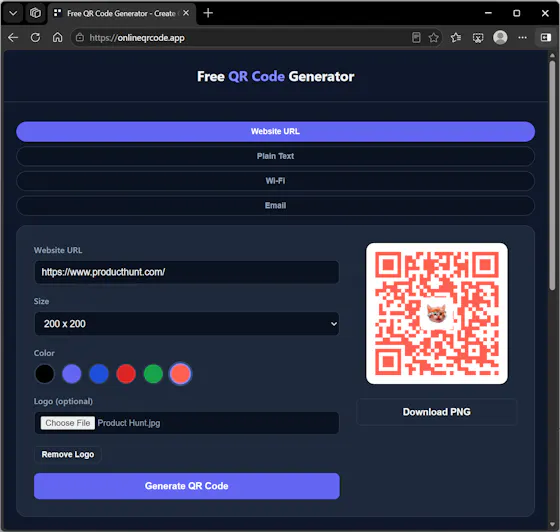The height and width of the screenshot is (532, 560).
Task: Choose the black color swatch
Action: point(45,374)
